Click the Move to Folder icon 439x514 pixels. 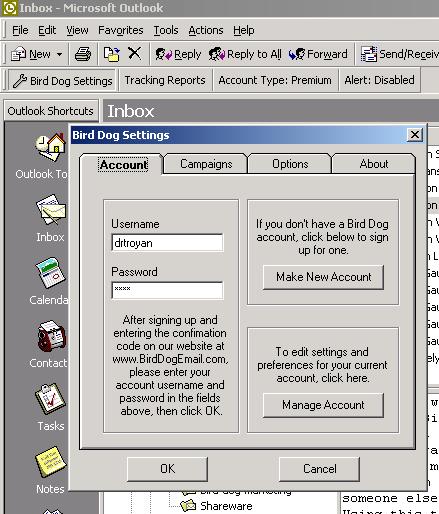[x=111, y=54]
